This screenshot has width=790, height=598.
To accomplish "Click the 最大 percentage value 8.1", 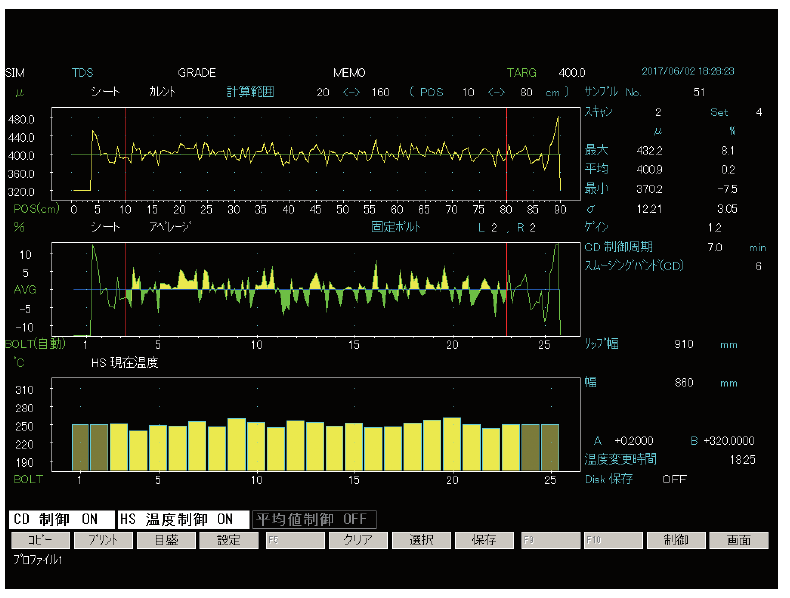I will click(728, 150).
